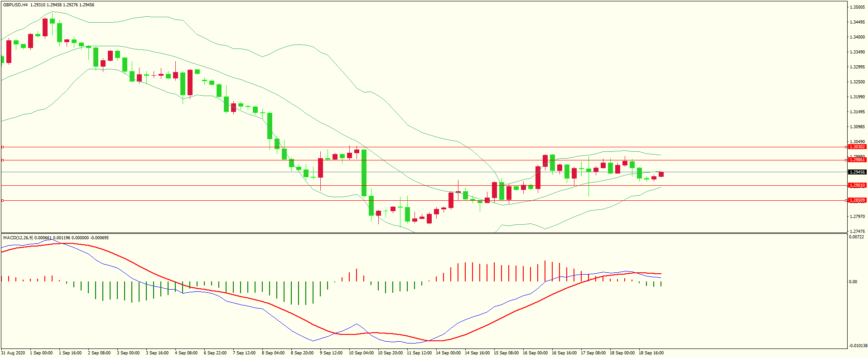Select the left anchor of the 1.28509 horizontal line

(2, 200)
